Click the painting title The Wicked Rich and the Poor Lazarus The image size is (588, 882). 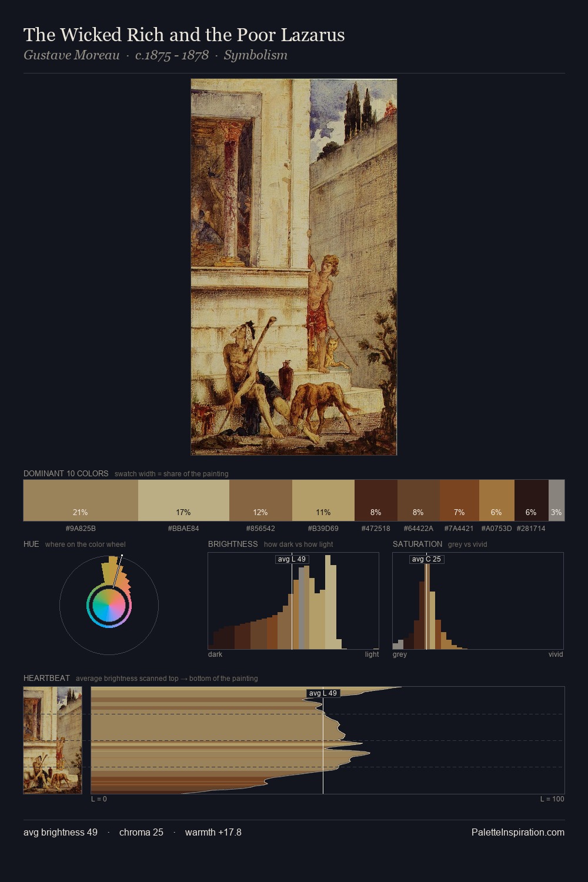pyautogui.click(x=184, y=35)
